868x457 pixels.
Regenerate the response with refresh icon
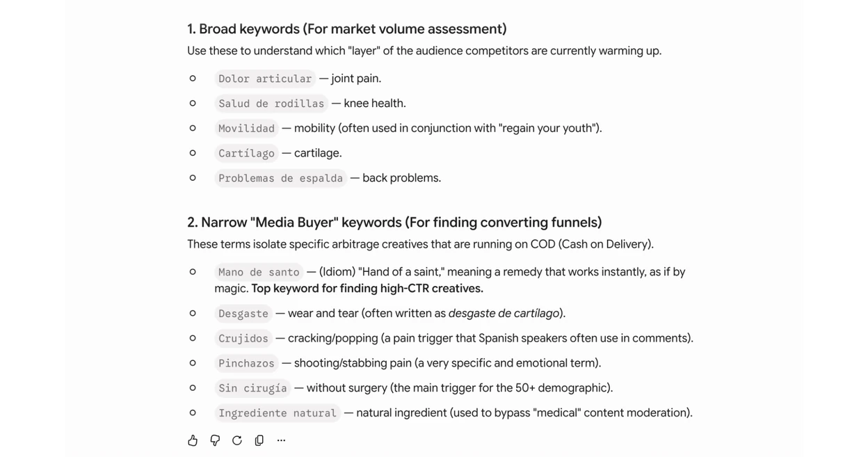tap(237, 440)
